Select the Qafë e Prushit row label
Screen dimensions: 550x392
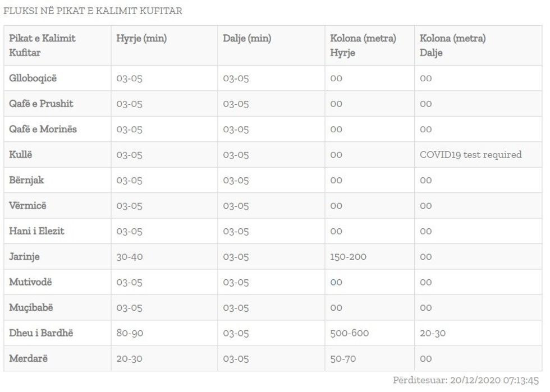(41, 104)
